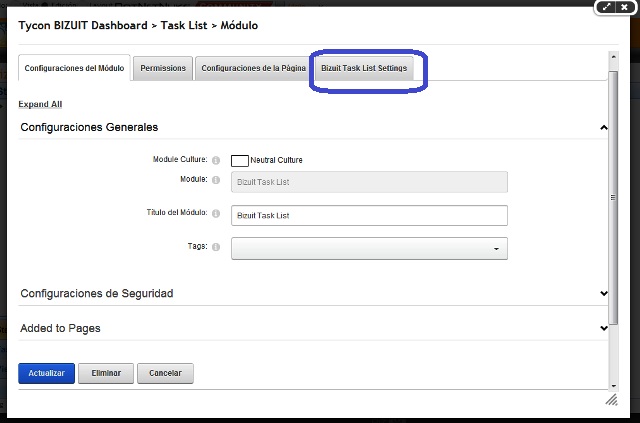Open the Configuraciones de la Página tab

[x=253, y=68]
